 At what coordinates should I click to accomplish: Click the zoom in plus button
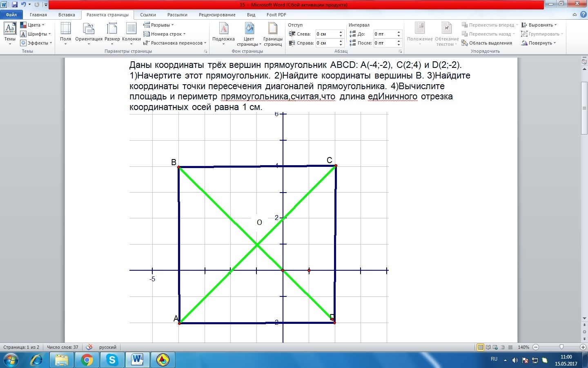(583, 347)
